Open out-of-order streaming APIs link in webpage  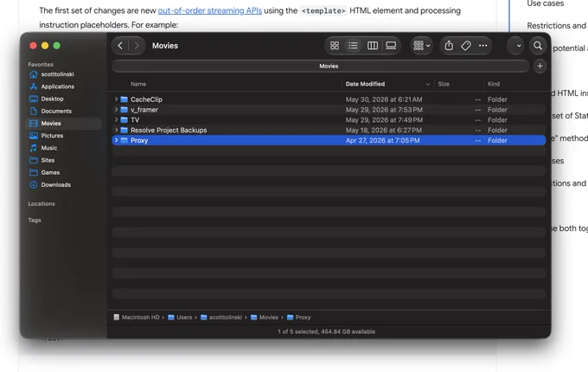[210, 10]
